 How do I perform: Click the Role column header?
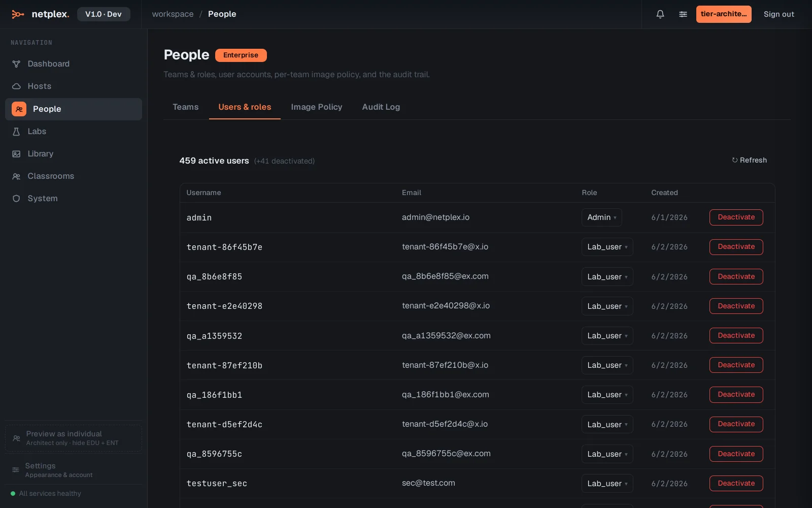pos(589,193)
